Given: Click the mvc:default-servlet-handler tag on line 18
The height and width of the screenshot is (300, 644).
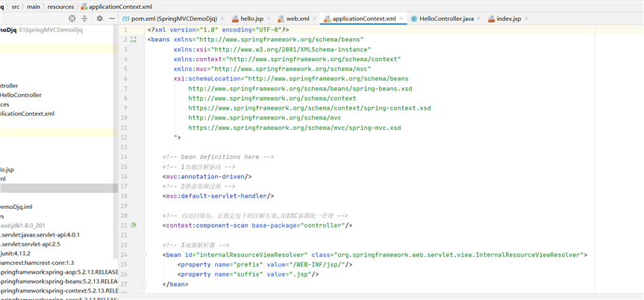Looking at the screenshot, I should 218,196.
